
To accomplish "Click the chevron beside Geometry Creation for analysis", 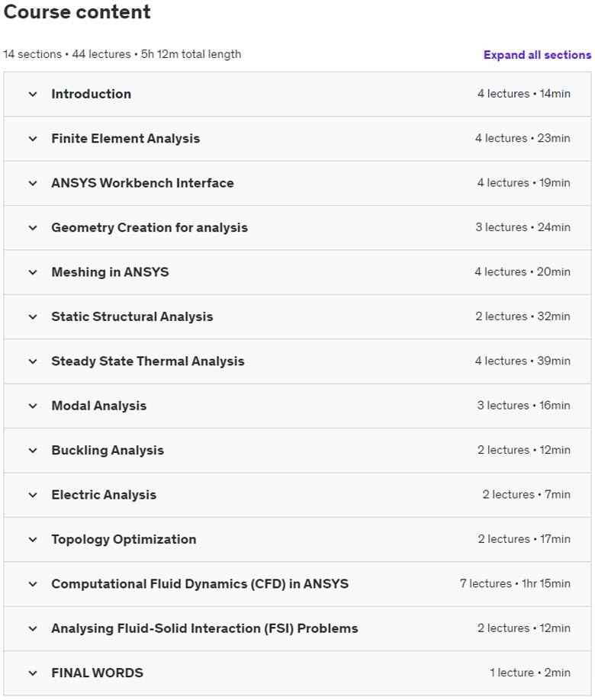I will tap(33, 228).
